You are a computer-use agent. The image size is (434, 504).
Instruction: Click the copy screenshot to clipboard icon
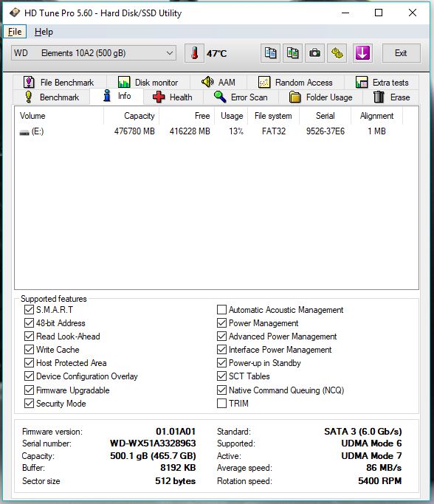tap(292, 53)
